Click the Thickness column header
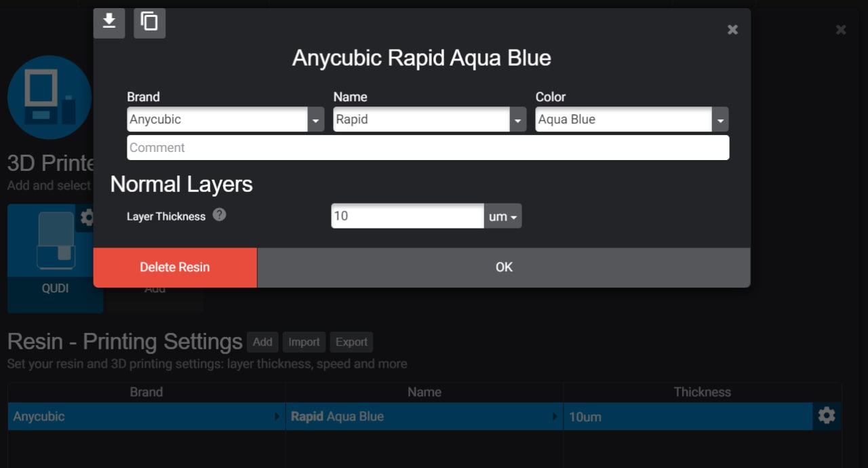Viewport: 868px width, 468px height. pos(703,392)
